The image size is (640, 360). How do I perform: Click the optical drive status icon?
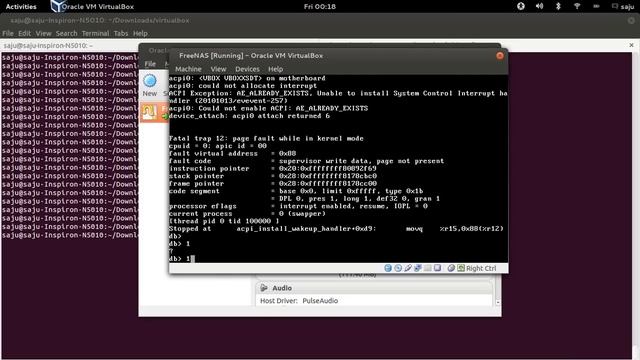(x=398, y=268)
